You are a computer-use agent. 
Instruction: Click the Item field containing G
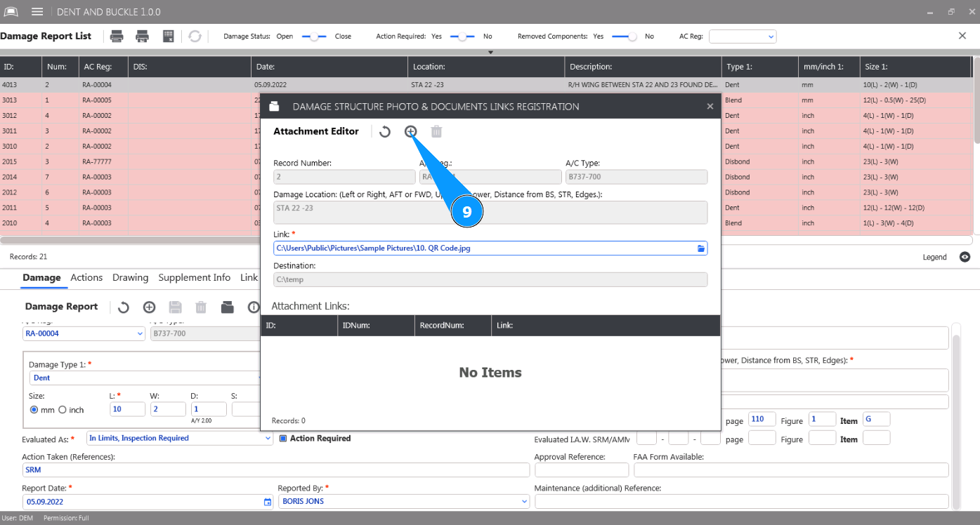point(876,420)
